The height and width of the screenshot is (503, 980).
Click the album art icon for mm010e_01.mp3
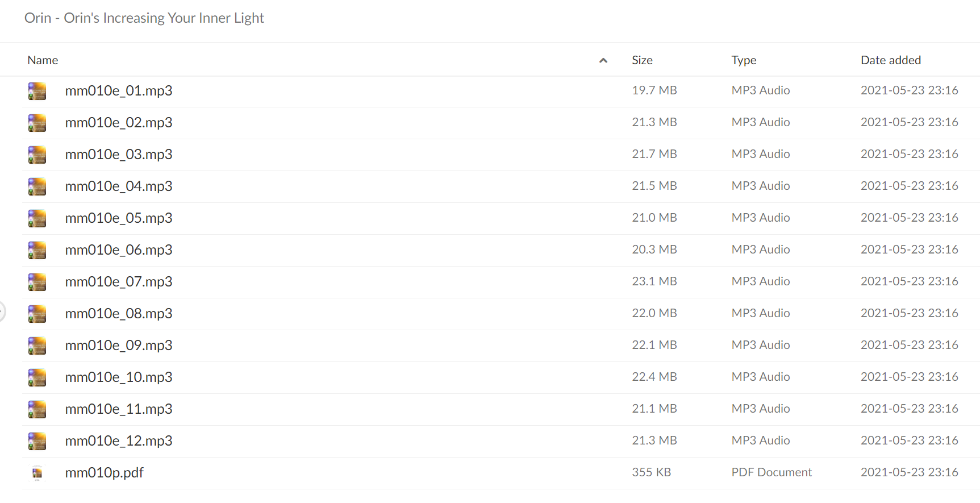click(x=37, y=91)
